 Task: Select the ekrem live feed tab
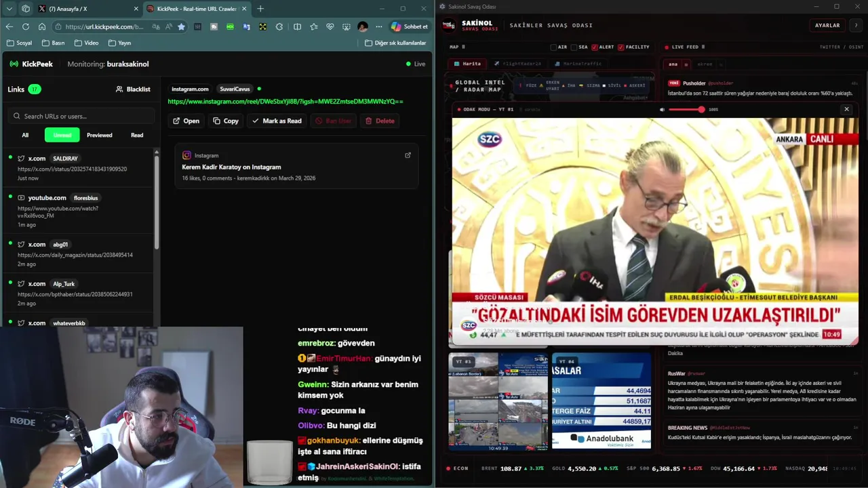point(705,64)
